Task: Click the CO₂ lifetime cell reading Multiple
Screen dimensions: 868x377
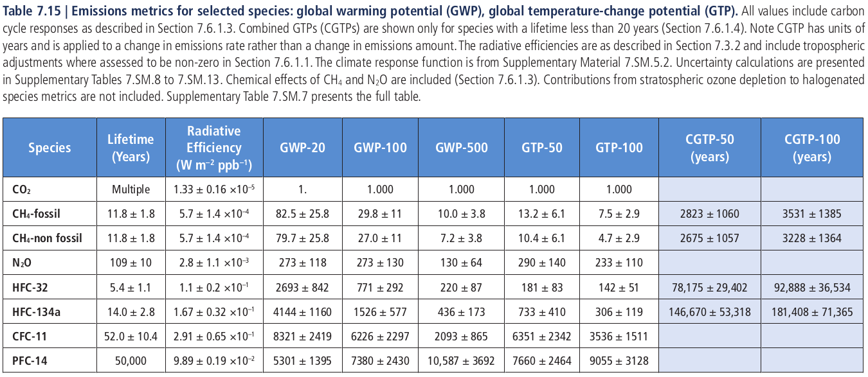Action: tap(131, 189)
